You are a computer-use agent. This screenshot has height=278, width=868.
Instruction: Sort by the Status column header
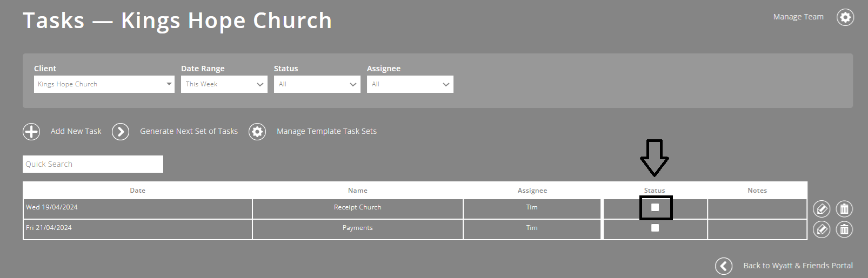tap(655, 191)
